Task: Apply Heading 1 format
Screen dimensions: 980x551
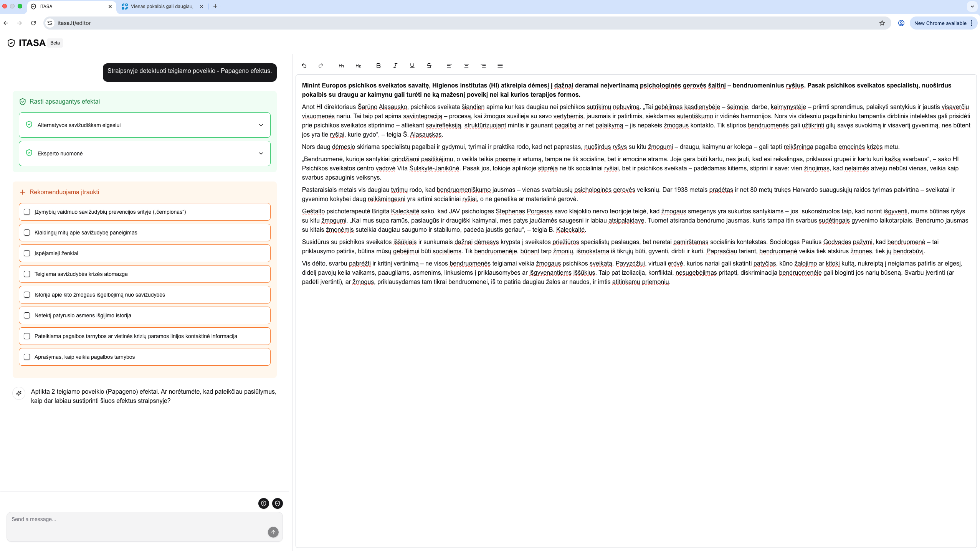Action: click(341, 66)
